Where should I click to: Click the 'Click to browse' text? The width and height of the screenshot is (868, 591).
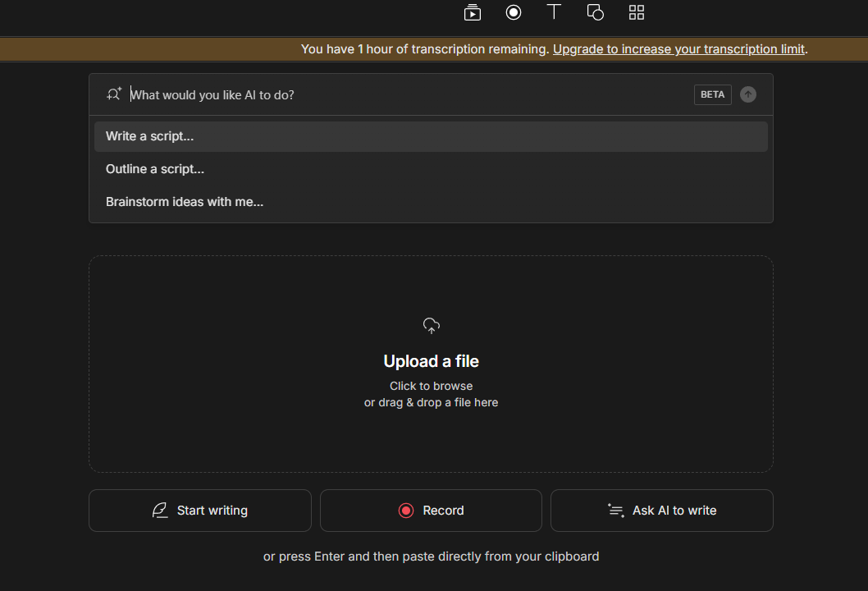point(432,386)
